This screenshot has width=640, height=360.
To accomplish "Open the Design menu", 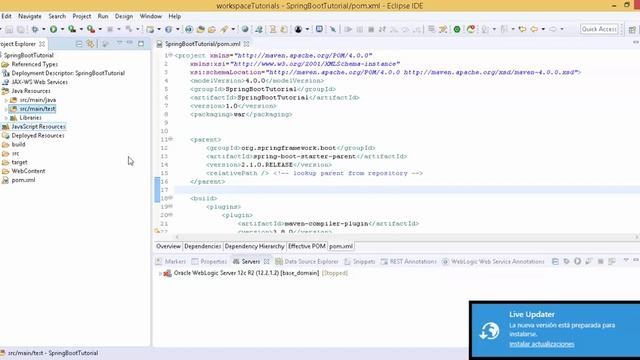I will (124, 16).
